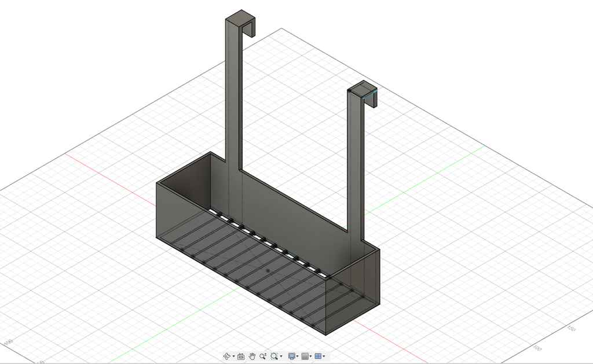Expand the Grid and Snaps dropdown arrow
Viewport: 593px width, 364px height.
(310, 356)
